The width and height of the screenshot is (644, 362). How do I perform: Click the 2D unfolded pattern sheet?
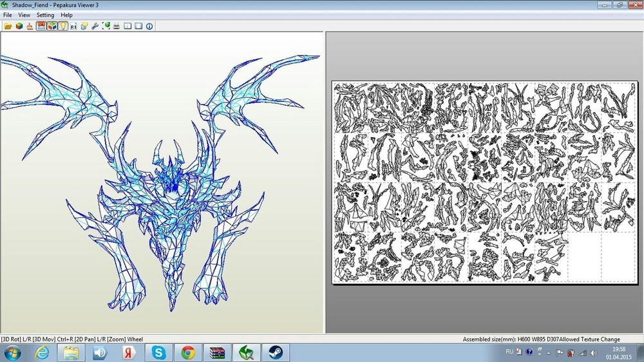pos(485,182)
